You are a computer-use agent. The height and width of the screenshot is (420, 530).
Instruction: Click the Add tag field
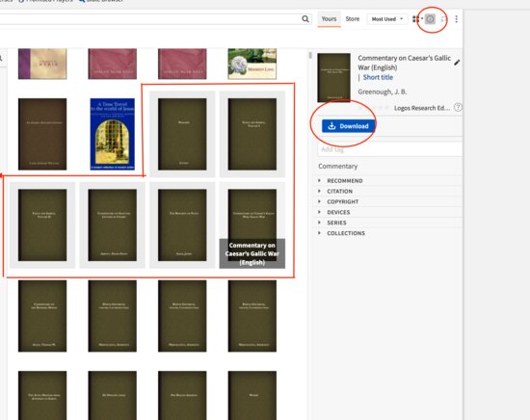pyautogui.click(x=389, y=149)
